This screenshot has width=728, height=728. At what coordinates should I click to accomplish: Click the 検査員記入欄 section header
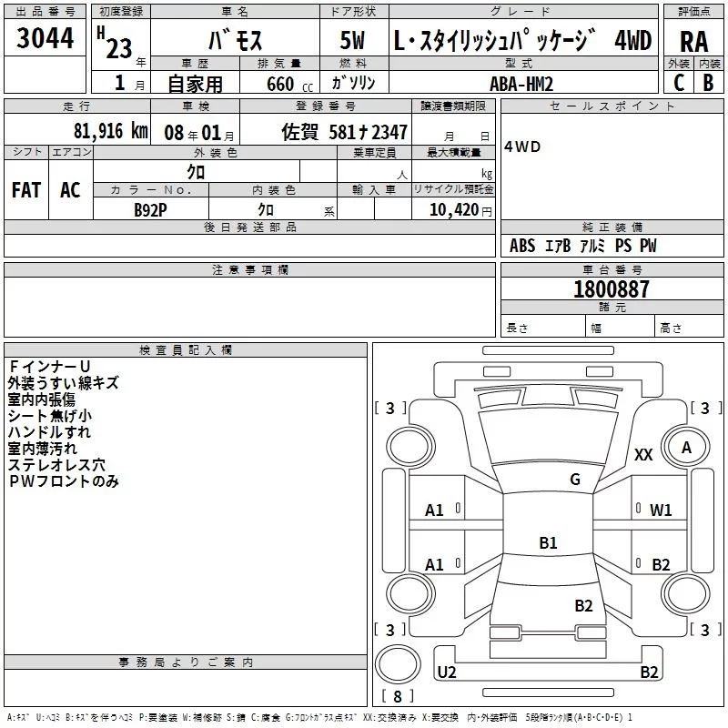(x=186, y=350)
